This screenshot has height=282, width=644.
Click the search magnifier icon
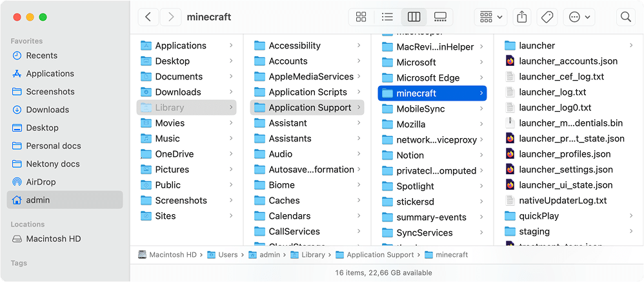[x=625, y=17]
